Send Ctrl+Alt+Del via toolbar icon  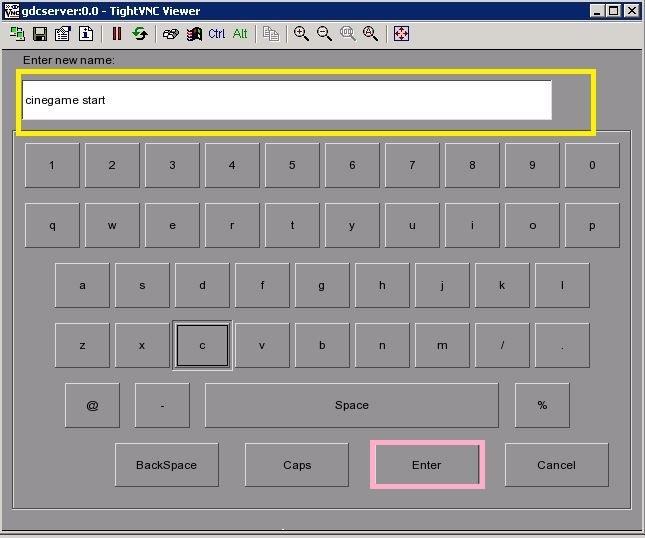coord(171,34)
